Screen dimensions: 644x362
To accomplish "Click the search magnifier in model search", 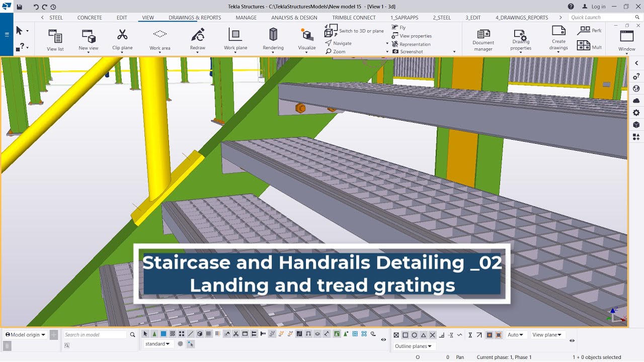I will [x=133, y=335].
